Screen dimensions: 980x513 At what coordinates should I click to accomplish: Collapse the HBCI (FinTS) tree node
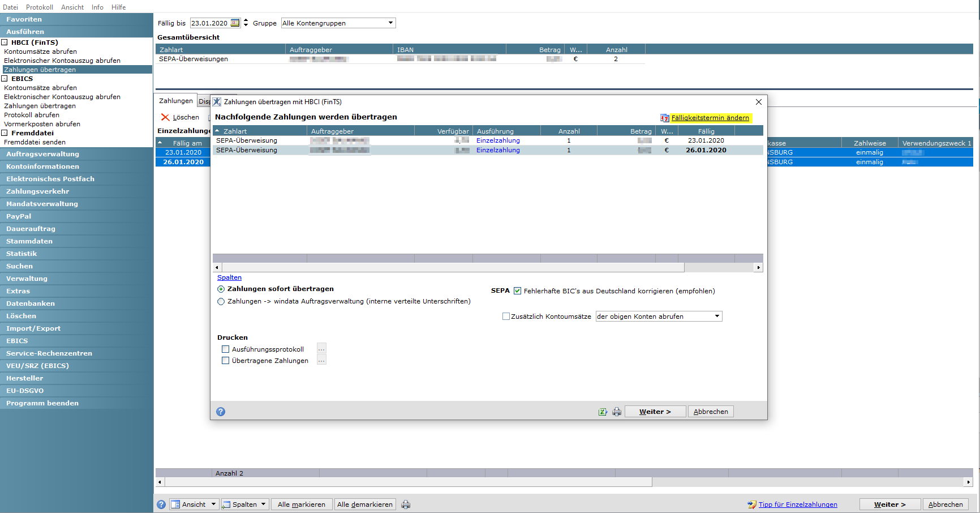click(5, 42)
